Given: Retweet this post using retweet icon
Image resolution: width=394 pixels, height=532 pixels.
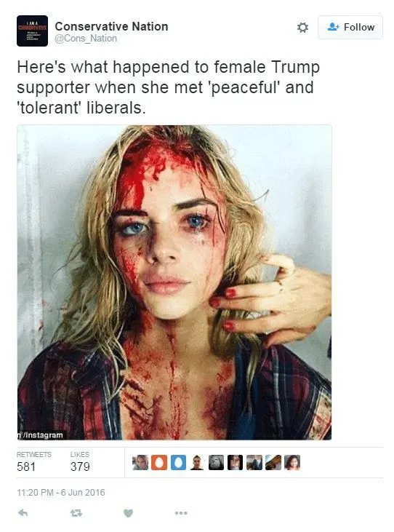Looking at the screenshot, I should 76,512.
